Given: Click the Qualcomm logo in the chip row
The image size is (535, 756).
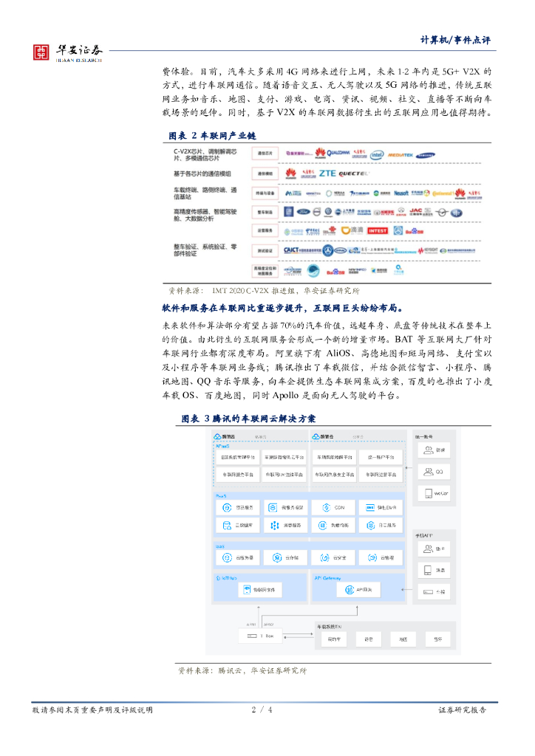Looking at the screenshot, I should pyautogui.click(x=338, y=154).
